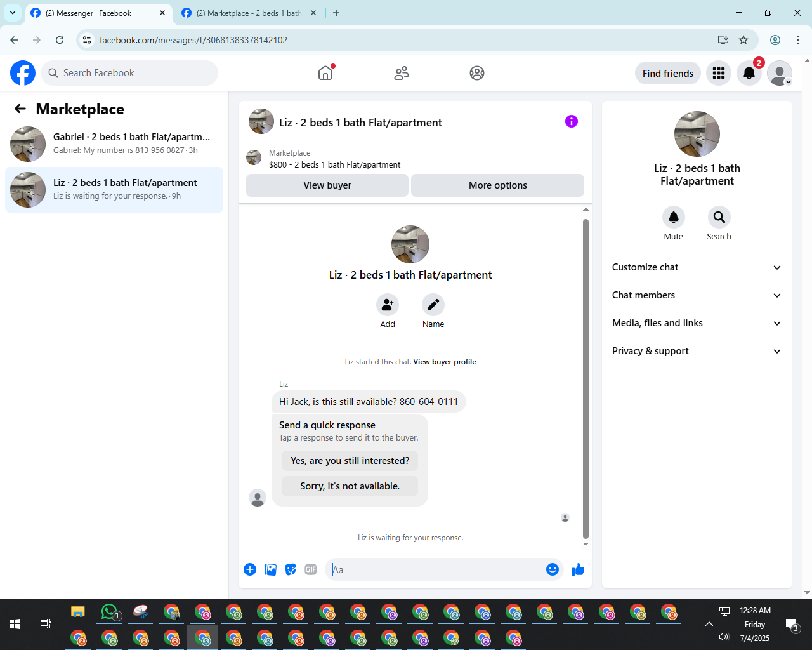Click More options button
Image resolution: width=812 pixels, height=650 pixels.
[x=498, y=185]
